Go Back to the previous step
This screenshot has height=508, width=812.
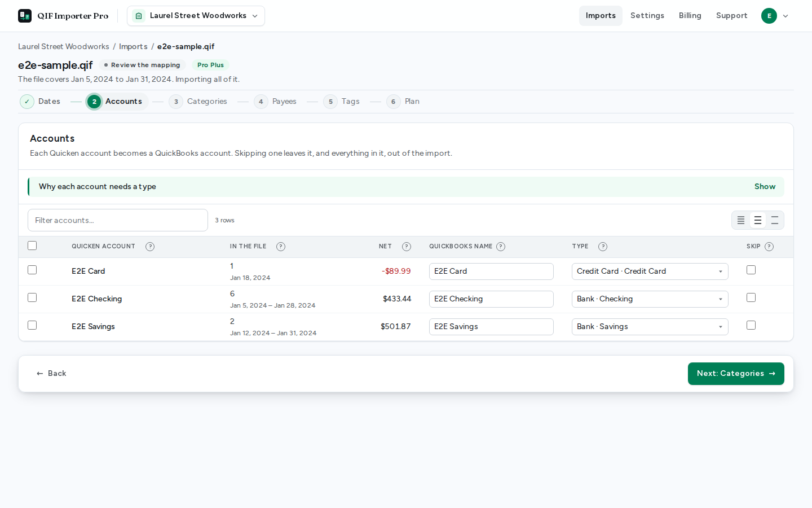[51, 374]
